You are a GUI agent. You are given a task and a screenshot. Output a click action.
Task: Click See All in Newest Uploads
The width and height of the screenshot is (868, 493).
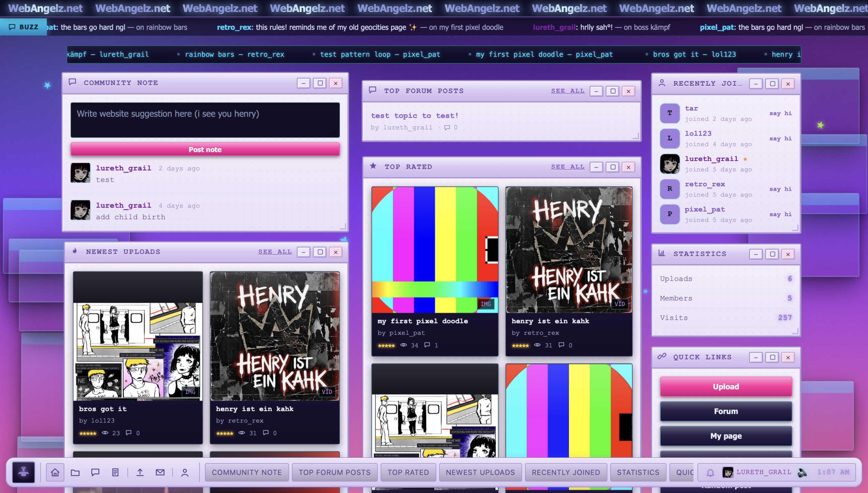pos(275,252)
